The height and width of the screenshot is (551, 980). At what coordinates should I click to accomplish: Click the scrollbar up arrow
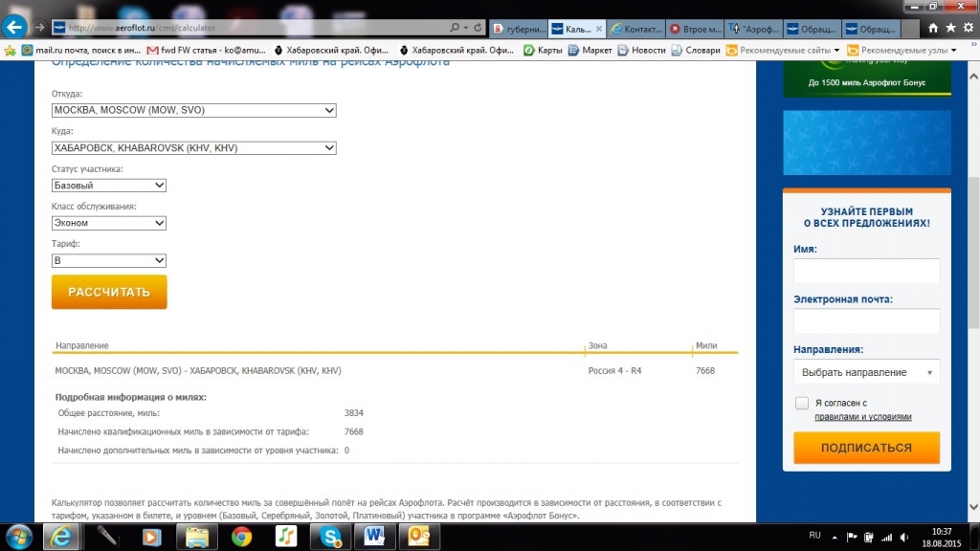click(x=973, y=77)
